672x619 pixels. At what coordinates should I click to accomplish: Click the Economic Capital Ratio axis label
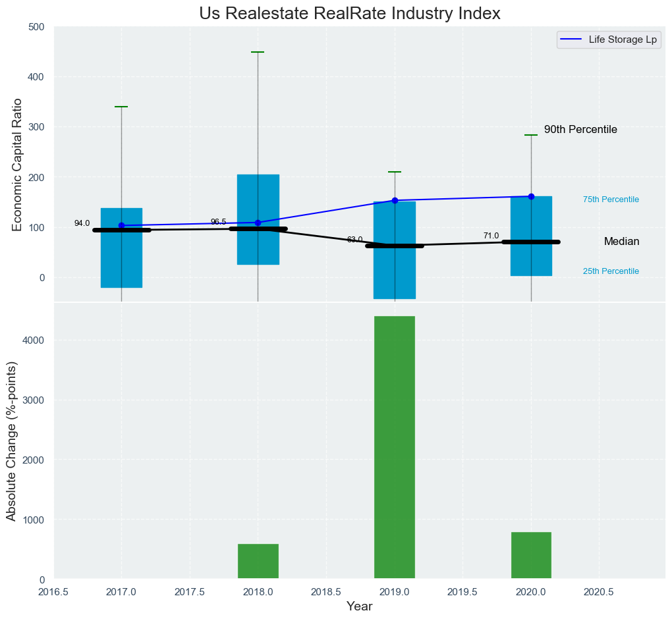[x=17, y=164]
